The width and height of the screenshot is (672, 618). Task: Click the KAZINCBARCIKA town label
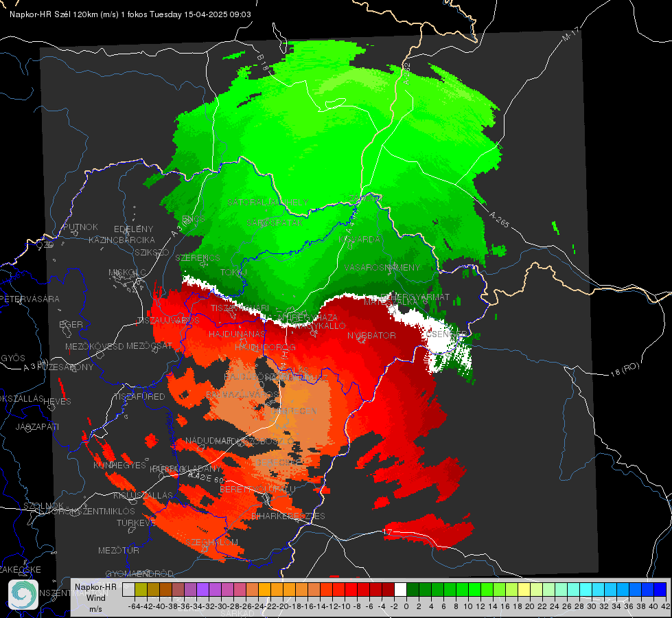(121, 240)
